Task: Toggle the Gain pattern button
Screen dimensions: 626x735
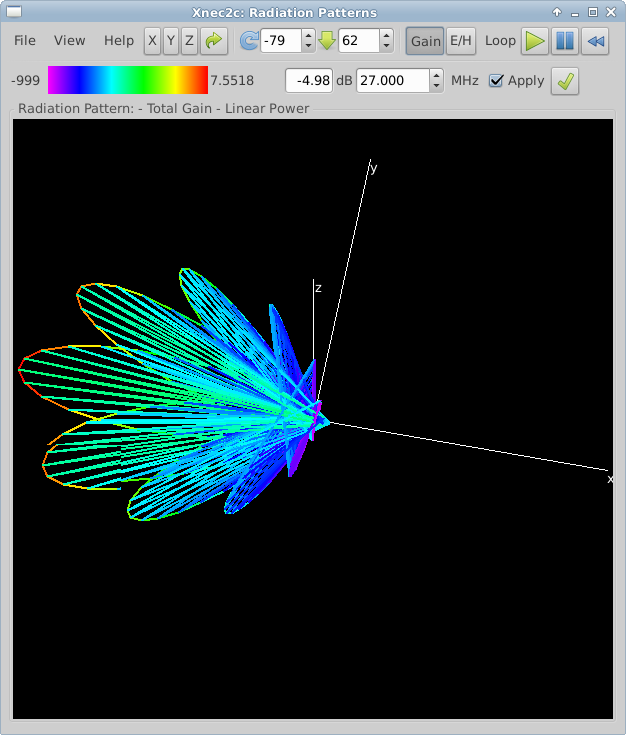Action: (x=425, y=41)
